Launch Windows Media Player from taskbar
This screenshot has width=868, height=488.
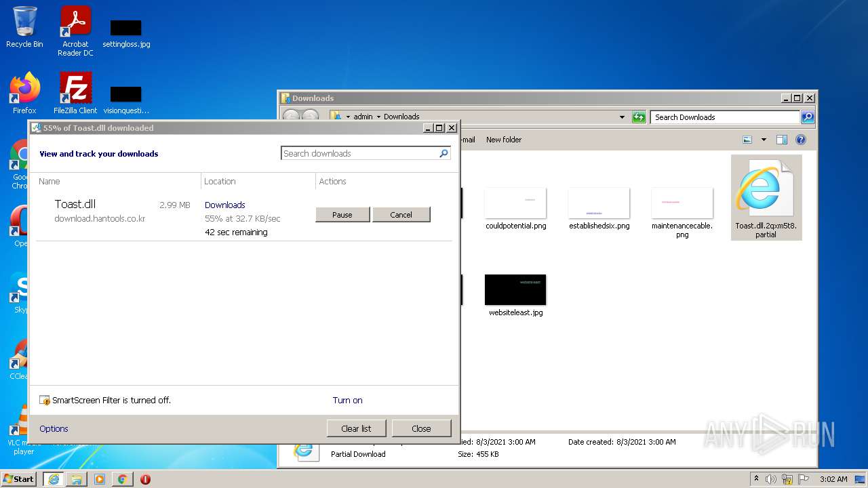tap(100, 479)
